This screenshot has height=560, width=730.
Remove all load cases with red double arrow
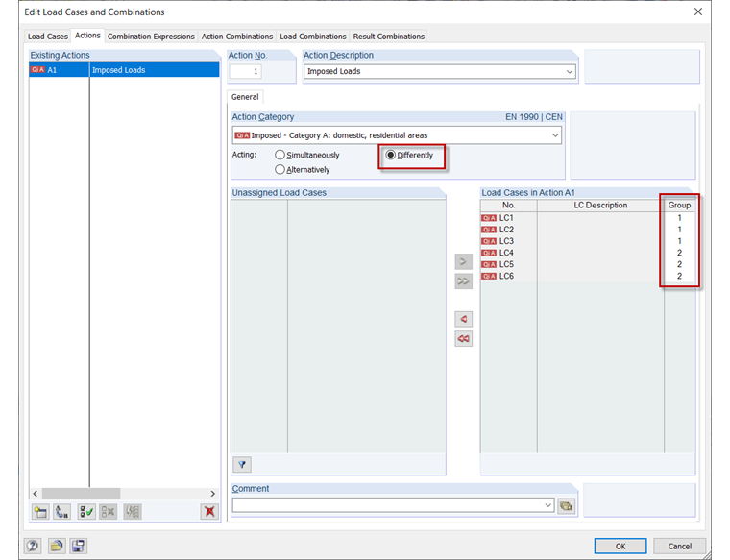(x=463, y=338)
